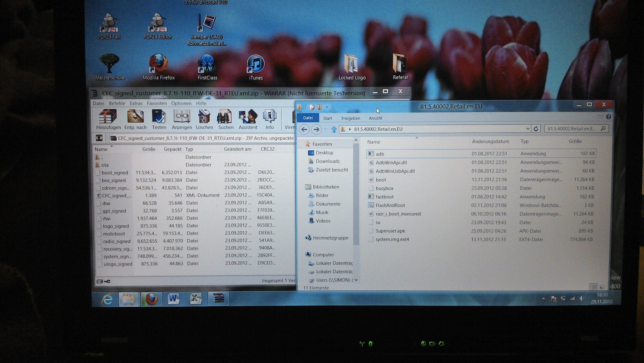
Task: Click the Löschen icon in WinRAR toolbar
Action: [x=204, y=120]
